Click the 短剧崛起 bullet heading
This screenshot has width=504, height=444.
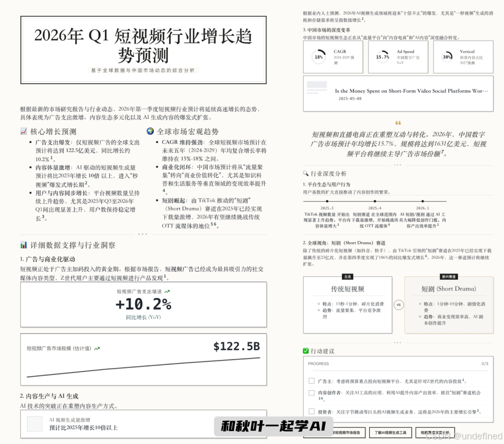coord(174,201)
